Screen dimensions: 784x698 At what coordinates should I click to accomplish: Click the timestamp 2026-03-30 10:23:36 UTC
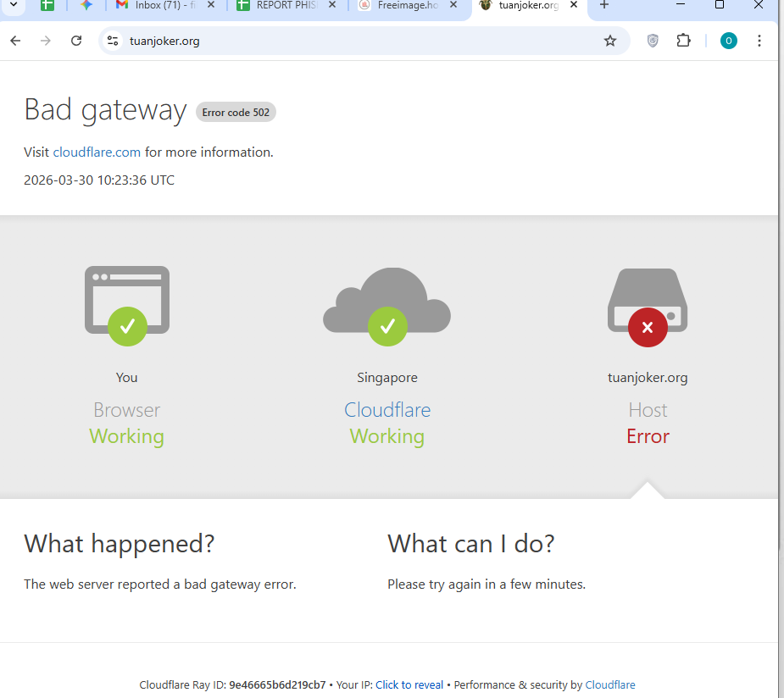[99, 180]
